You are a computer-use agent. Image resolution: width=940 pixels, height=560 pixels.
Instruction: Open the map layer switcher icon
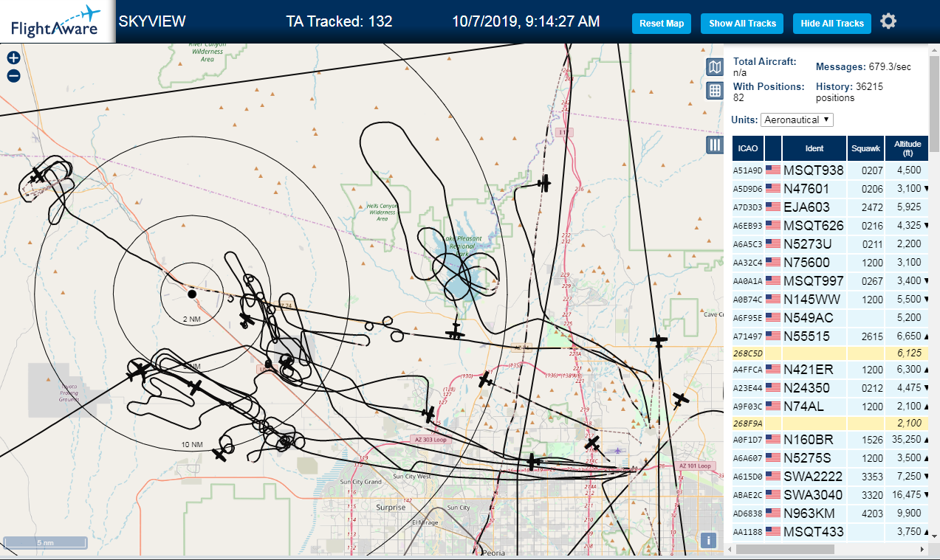click(714, 68)
